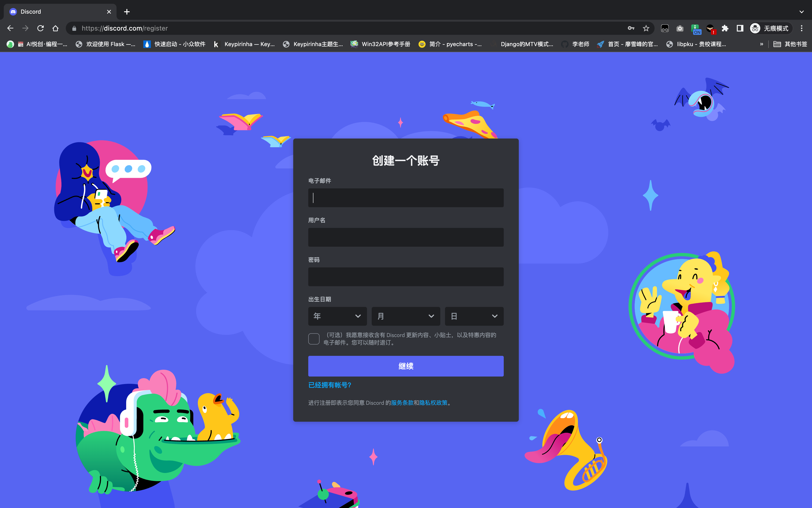The image size is (812, 508).
Task: Open the tab search dropdown chevron
Action: [802, 12]
